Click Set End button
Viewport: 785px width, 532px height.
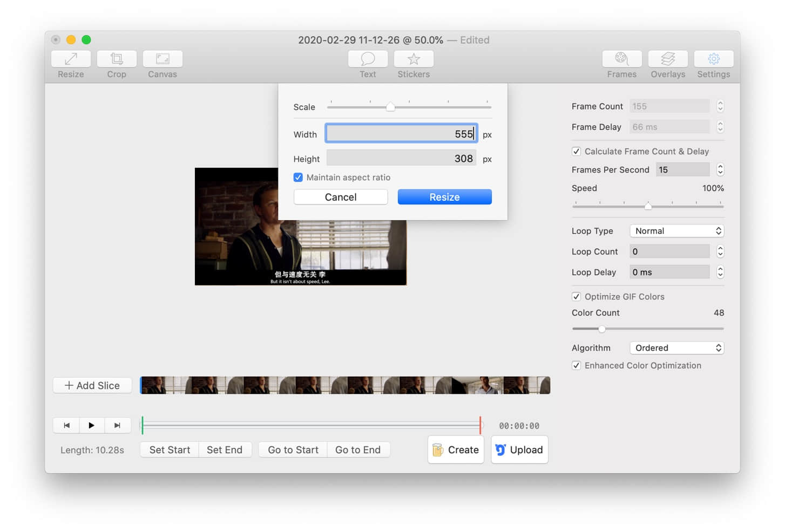[x=225, y=449]
